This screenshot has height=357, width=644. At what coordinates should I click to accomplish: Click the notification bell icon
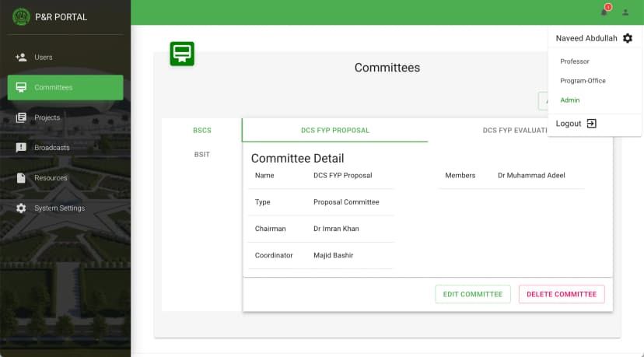[604, 12]
